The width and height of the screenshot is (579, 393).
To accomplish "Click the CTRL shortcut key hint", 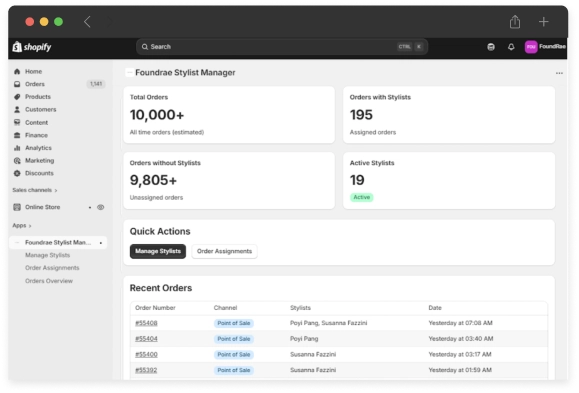I will click(x=404, y=47).
